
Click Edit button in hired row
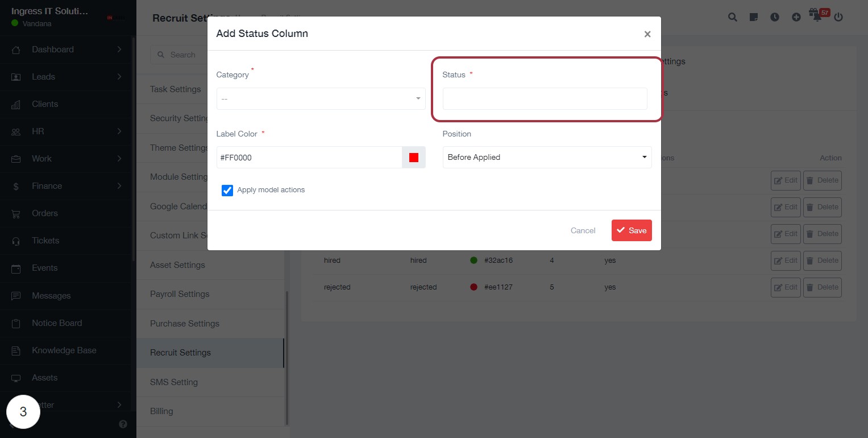[786, 261]
